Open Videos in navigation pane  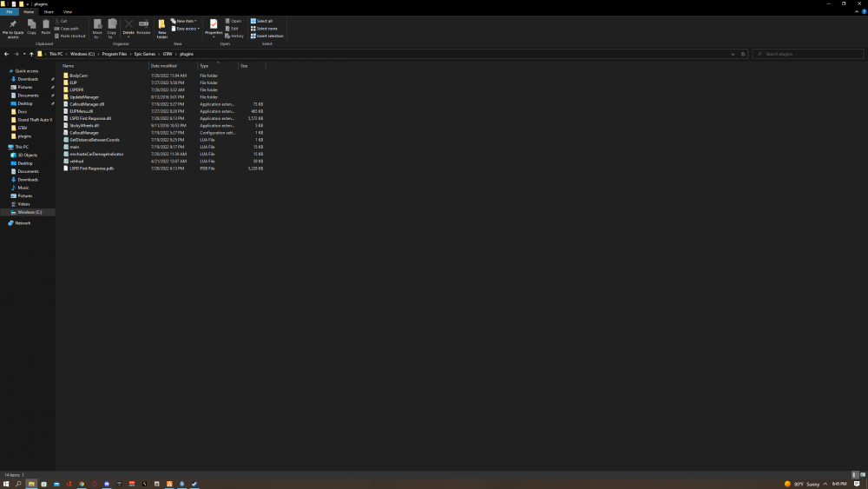click(23, 204)
